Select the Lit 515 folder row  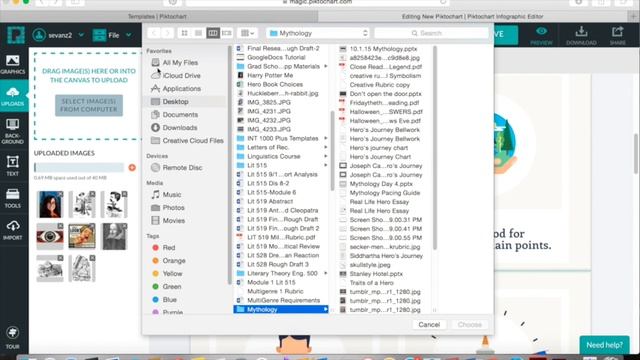pyautogui.click(x=281, y=165)
